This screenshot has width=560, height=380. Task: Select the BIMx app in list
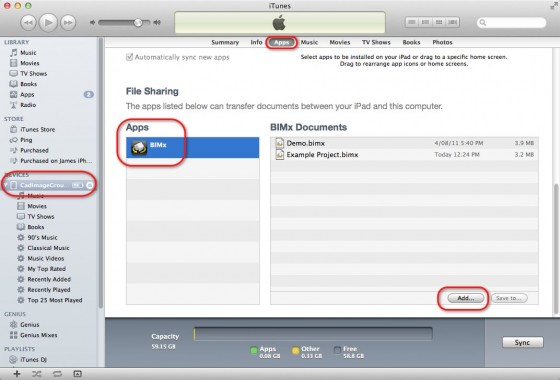tap(192, 148)
